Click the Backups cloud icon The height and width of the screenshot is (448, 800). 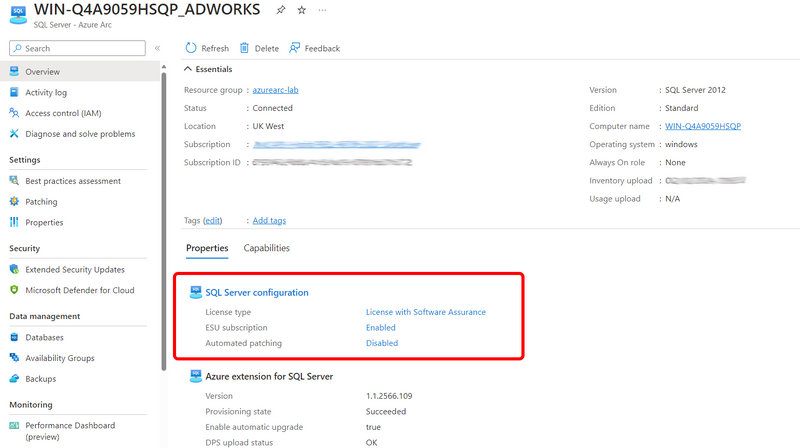click(x=14, y=379)
